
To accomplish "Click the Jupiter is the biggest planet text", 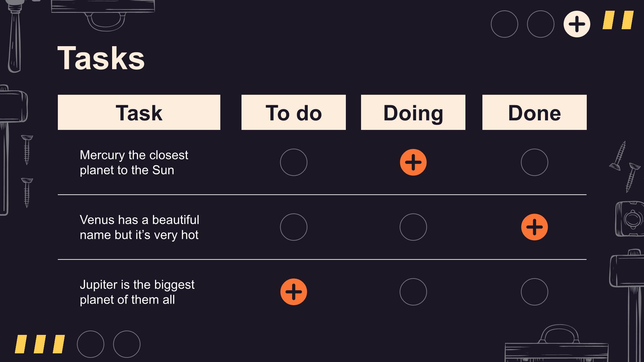I will click(x=137, y=292).
